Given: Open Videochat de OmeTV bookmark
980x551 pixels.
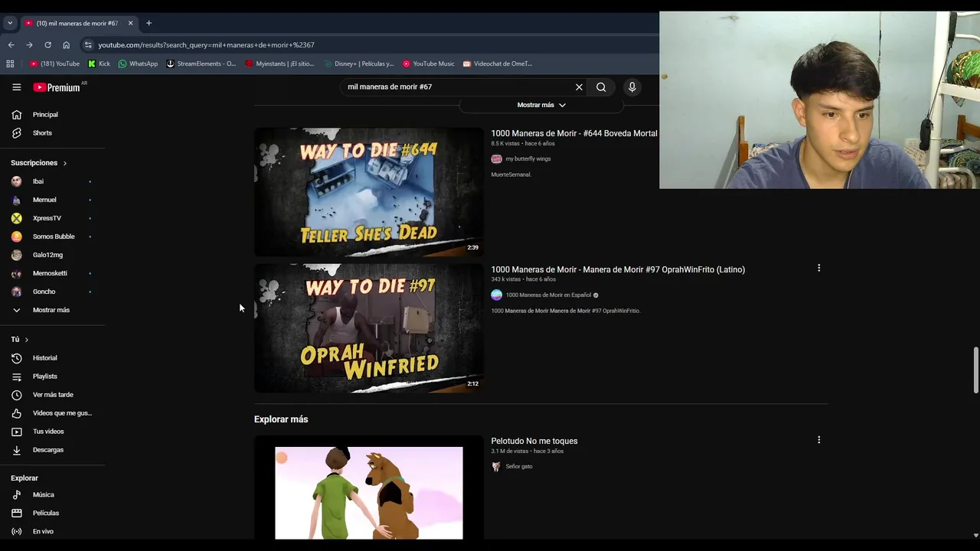Looking at the screenshot, I should click(x=497, y=64).
